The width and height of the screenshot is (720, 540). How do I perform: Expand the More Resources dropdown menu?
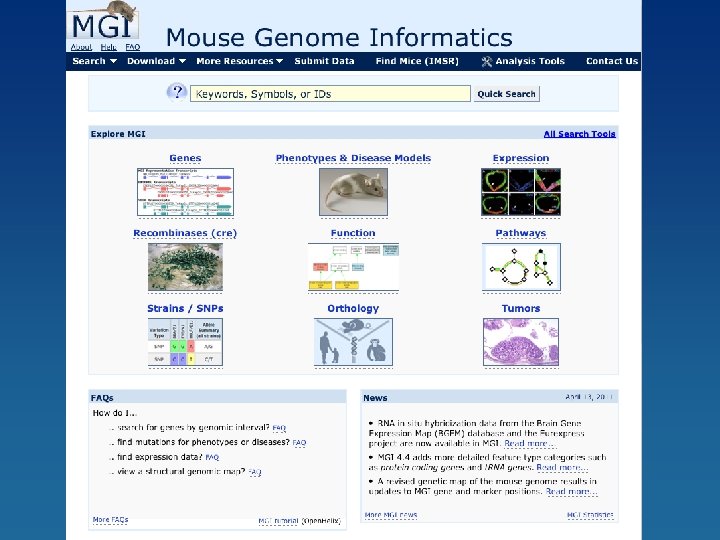pyautogui.click(x=239, y=61)
